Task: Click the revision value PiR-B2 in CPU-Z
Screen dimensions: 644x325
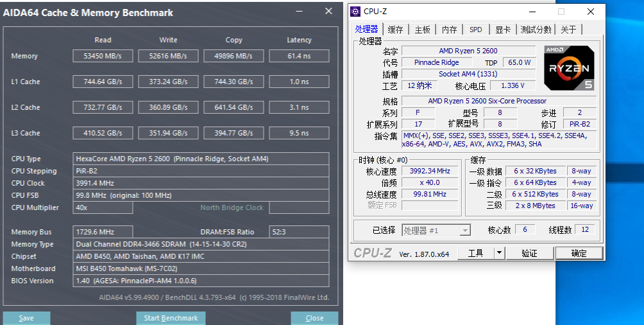Action: (x=579, y=124)
